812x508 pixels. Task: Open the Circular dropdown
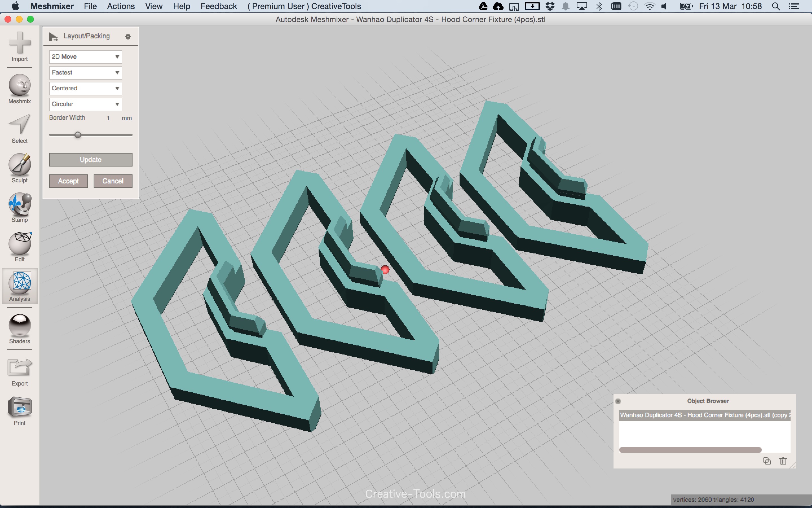point(85,104)
